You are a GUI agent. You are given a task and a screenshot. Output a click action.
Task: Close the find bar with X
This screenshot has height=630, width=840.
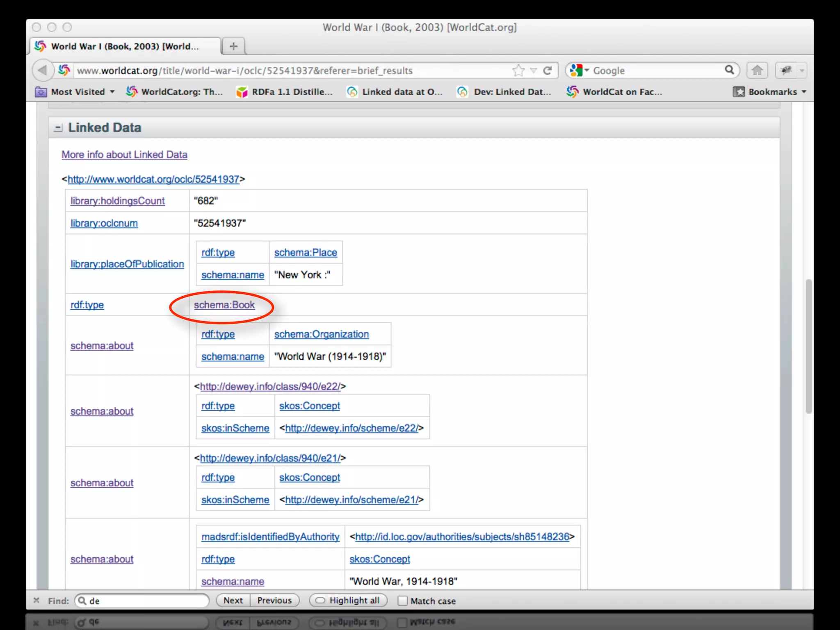(x=37, y=600)
